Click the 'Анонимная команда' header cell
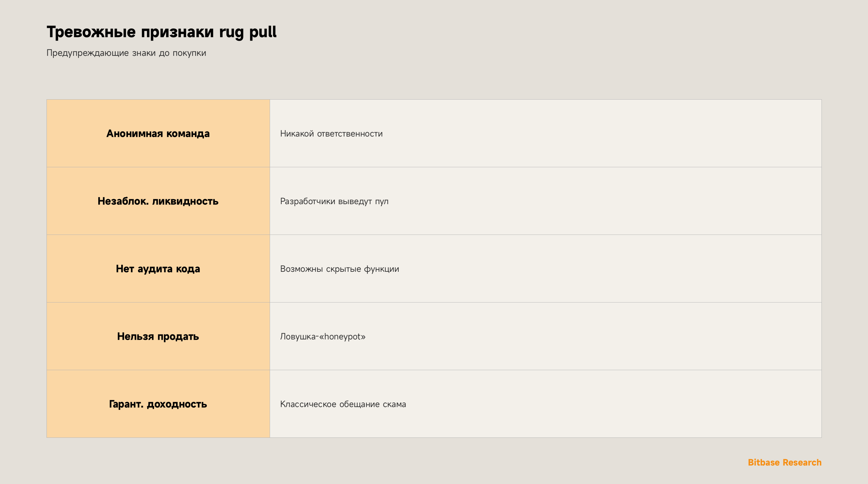868x484 pixels. point(158,133)
